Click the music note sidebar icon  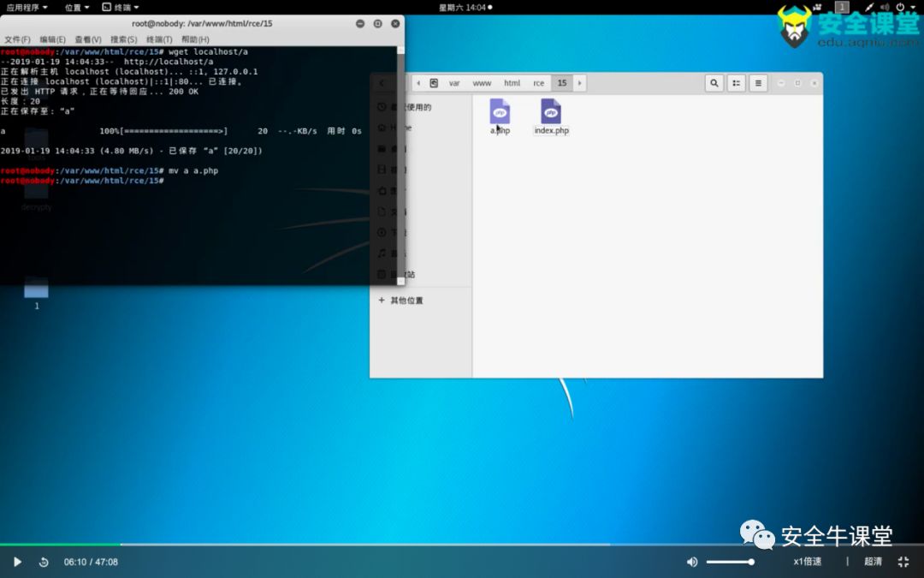[x=382, y=253]
